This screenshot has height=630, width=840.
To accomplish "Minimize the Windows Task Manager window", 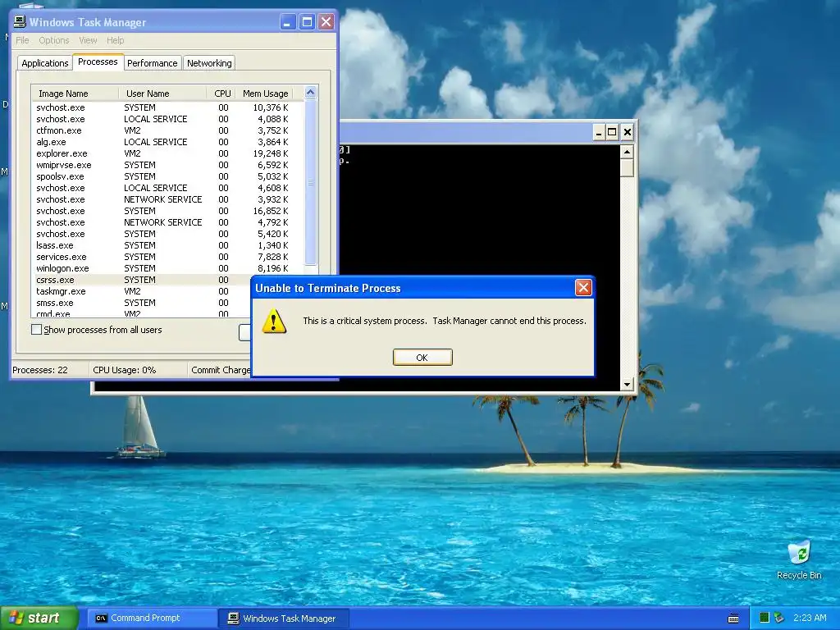I will 288,22.
